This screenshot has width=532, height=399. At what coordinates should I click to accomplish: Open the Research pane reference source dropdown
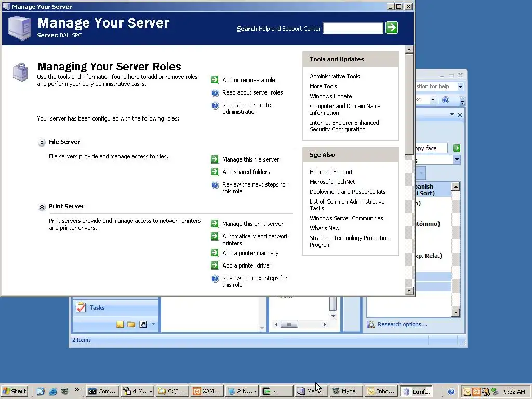[x=457, y=160]
